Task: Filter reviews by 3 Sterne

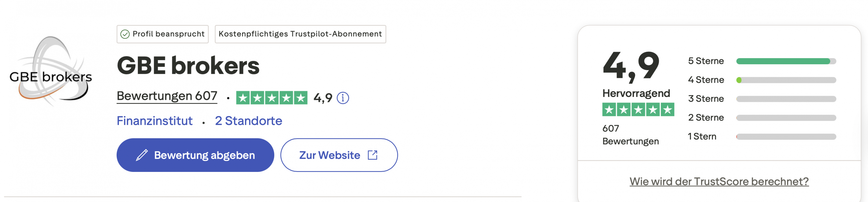Action: tap(706, 99)
